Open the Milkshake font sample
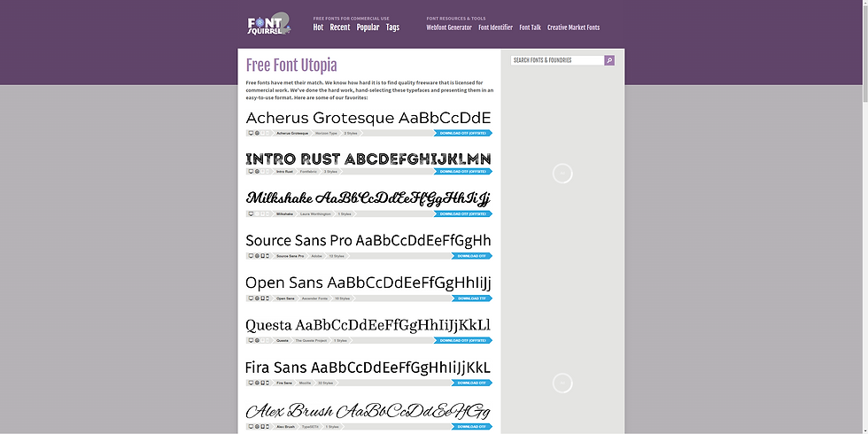868x434 pixels. click(x=368, y=198)
